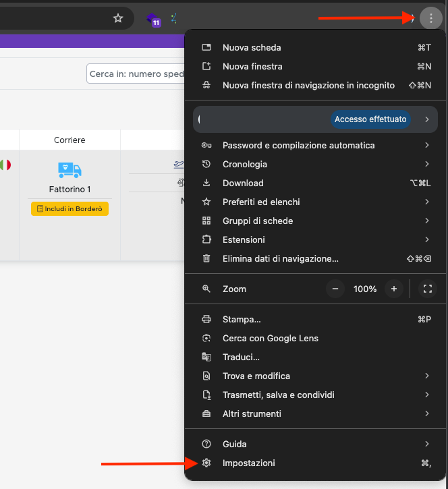Click the grid icon for Gruppi di schede

[206, 221]
